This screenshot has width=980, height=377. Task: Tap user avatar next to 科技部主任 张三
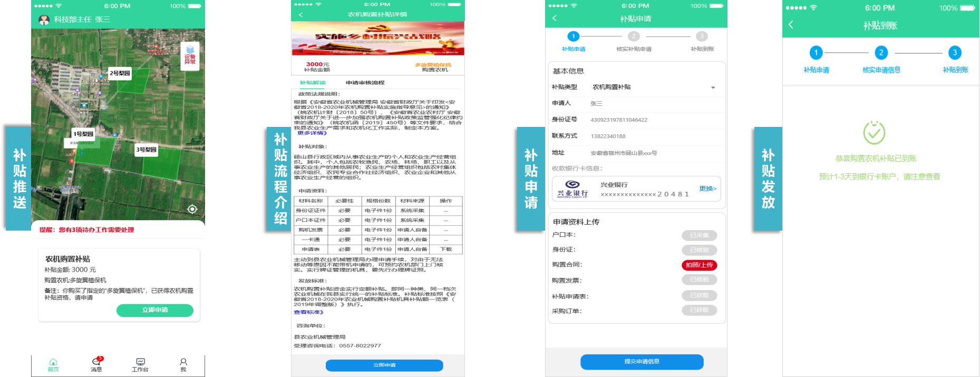pyautogui.click(x=44, y=19)
